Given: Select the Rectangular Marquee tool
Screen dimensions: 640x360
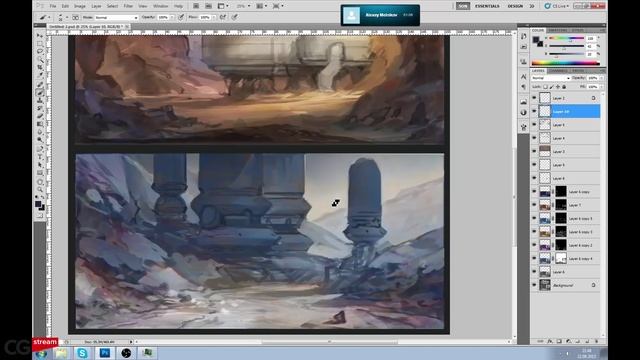Looking at the screenshot, I should pyautogui.click(x=40, y=44).
